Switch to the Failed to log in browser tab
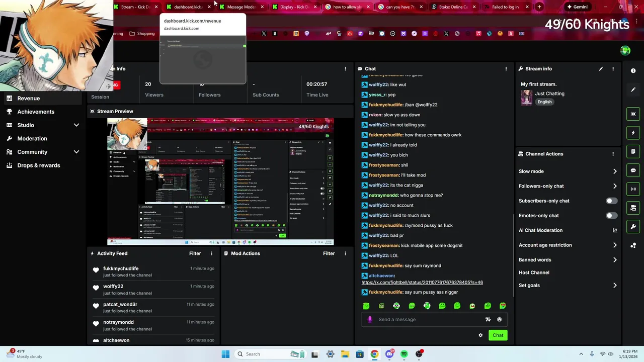The height and width of the screenshot is (362, 644). tap(506, 7)
